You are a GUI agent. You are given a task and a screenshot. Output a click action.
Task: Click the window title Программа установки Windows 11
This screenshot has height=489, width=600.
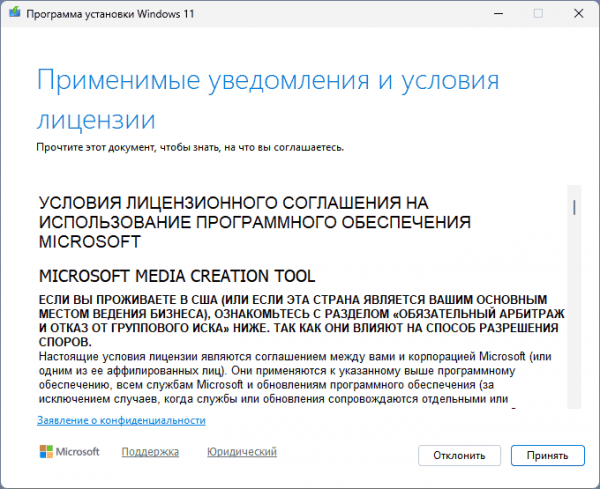pyautogui.click(x=110, y=14)
